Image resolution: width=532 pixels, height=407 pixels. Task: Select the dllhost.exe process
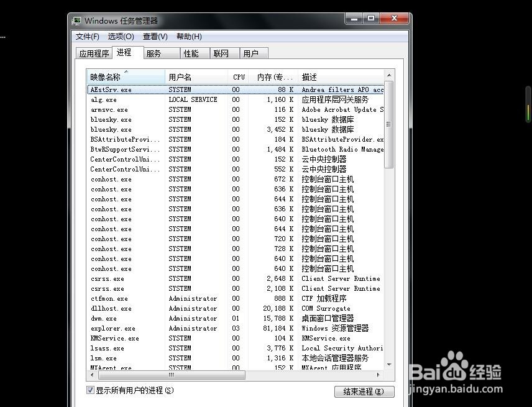coord(236,308)
